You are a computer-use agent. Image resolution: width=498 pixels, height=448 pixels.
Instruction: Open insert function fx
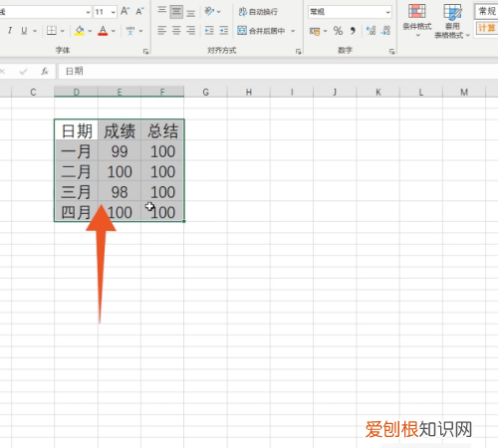click(45, 71)
